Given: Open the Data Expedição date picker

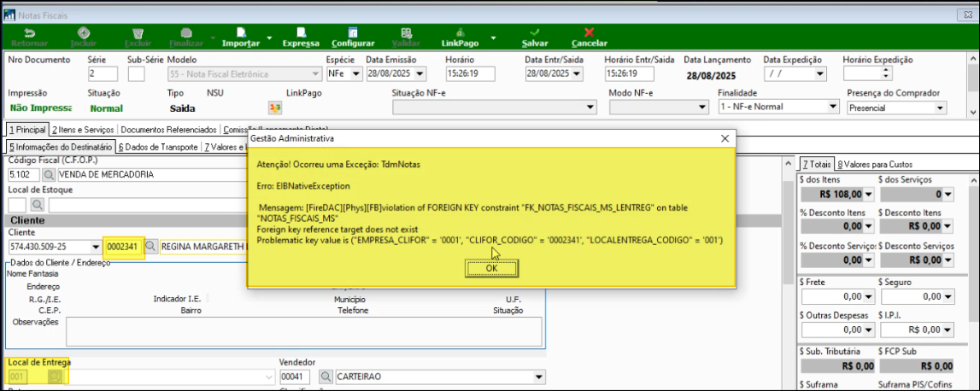Looking at the screenshot, I should [x=820, y=73].
